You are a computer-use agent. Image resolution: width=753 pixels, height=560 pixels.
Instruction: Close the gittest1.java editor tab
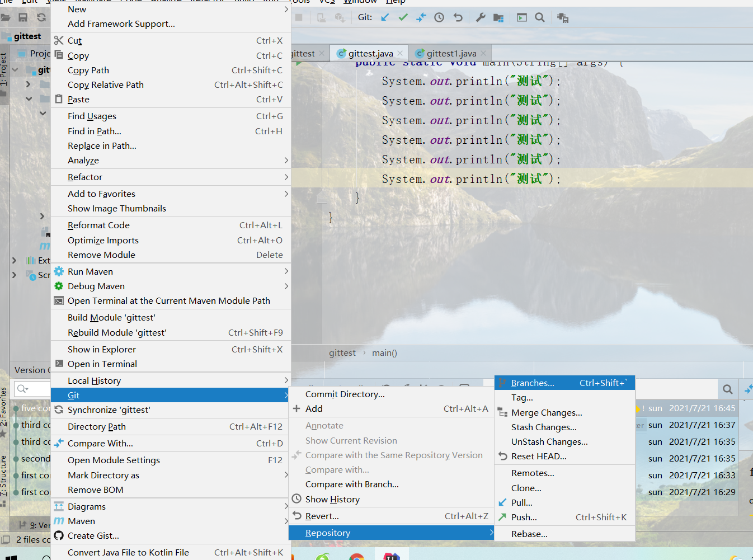click(483, 53)
